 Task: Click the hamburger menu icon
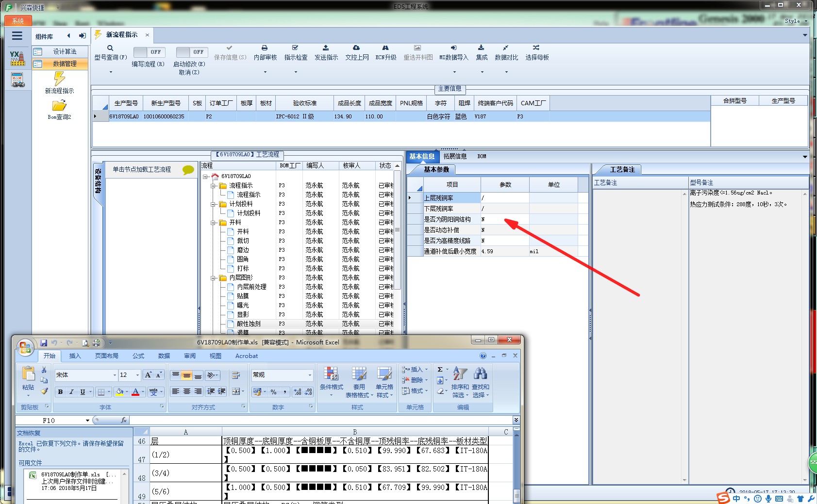pos(17,36)
